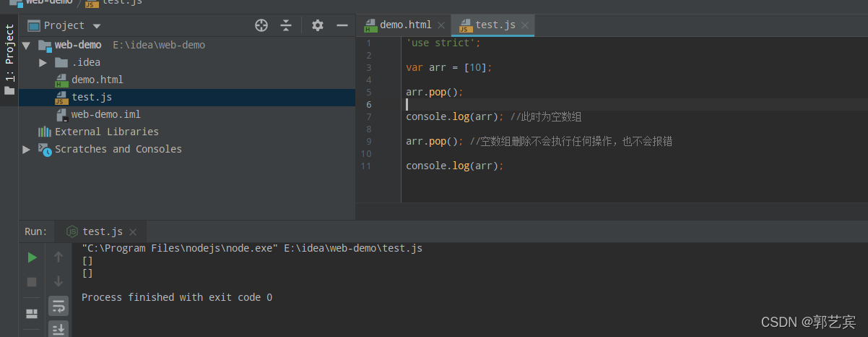868x337 pixels.
Task: Click the up arrow in Run panel
Action: tap(58, 257)
